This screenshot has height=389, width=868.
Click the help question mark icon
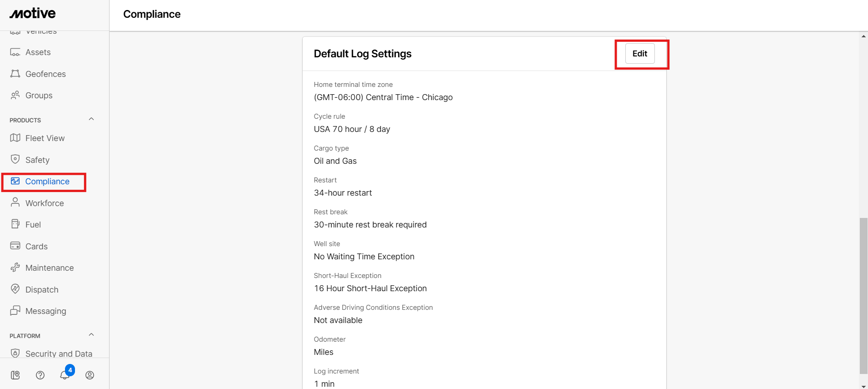point(40,375)
